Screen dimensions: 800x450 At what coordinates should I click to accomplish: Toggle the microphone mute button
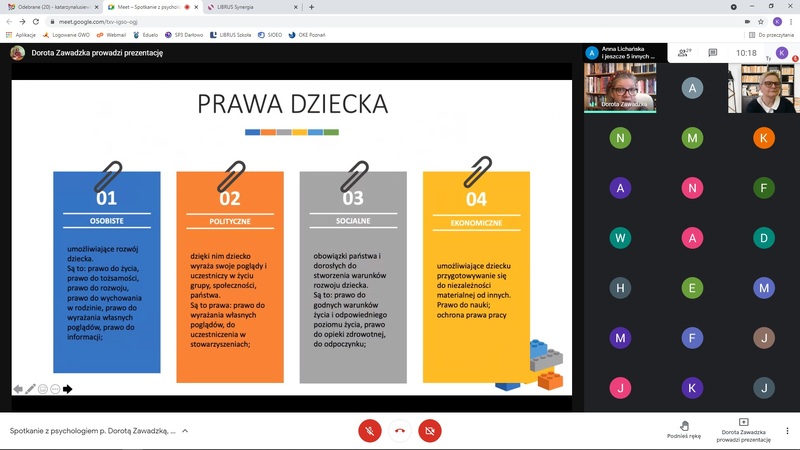coord(370,430)
